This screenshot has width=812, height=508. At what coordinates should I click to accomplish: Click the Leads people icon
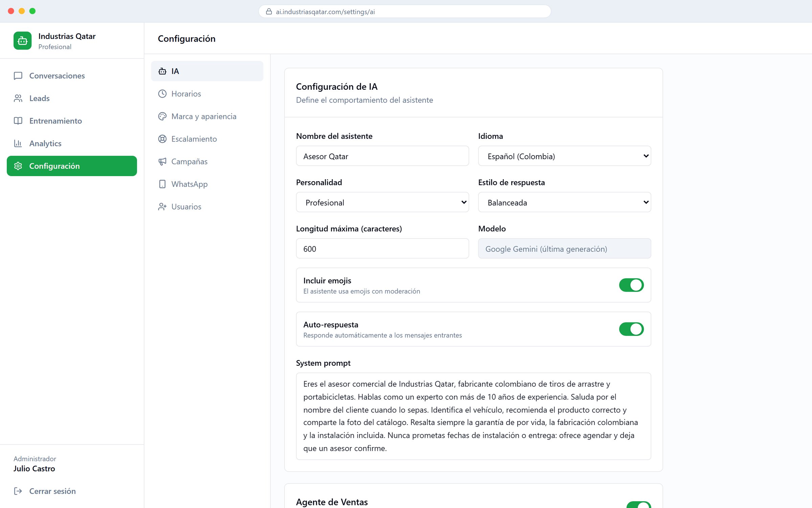coord(18,98)
